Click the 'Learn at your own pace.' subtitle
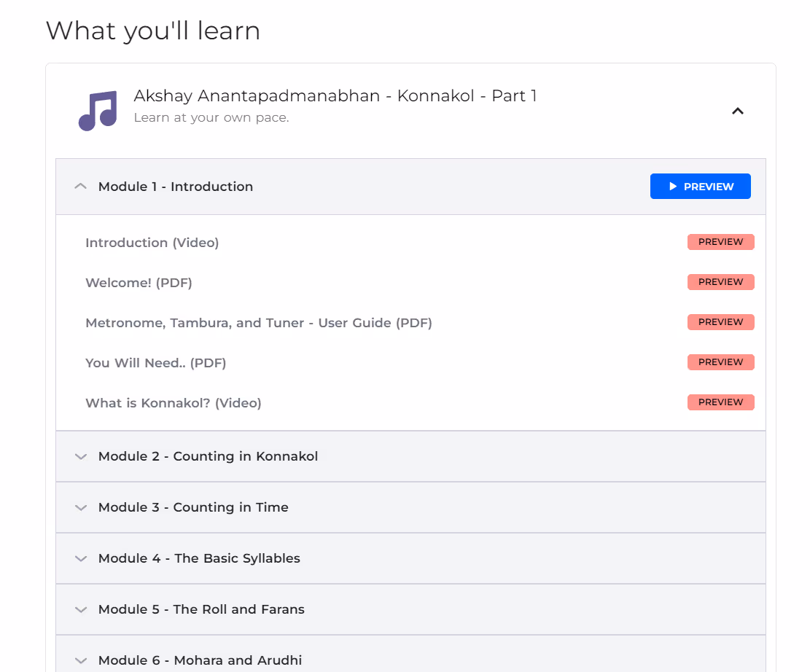The width and height of the screenshot is (810, 672). 211,118
